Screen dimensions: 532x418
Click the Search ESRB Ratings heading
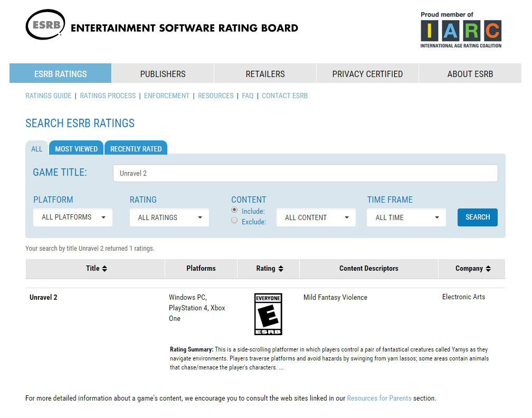[x=80, y=123]
